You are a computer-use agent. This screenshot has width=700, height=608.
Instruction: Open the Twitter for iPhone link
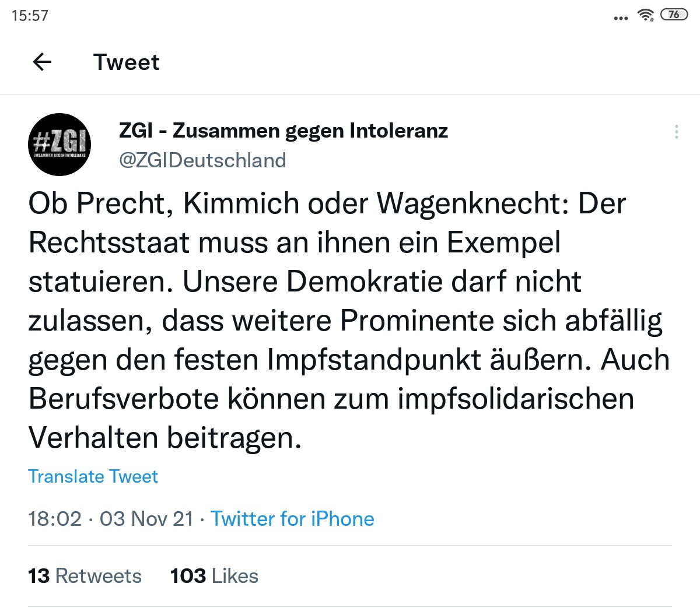coord(292,518)
